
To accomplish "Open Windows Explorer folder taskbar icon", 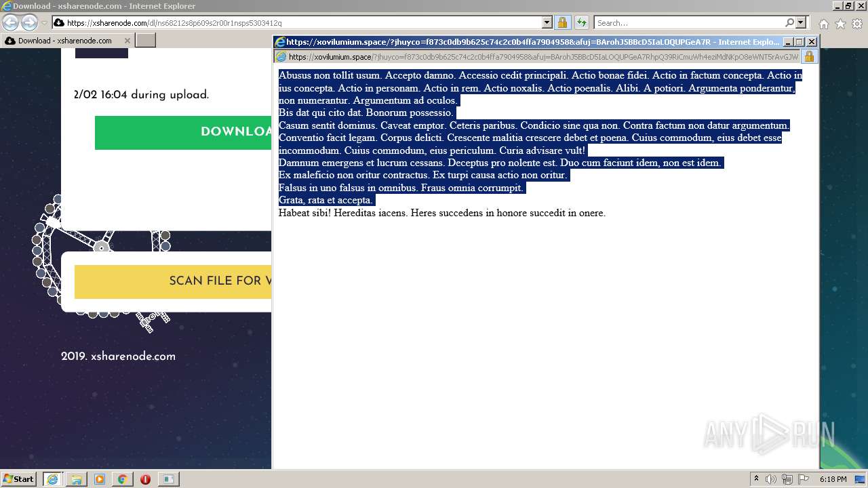I will coord(76,479).
